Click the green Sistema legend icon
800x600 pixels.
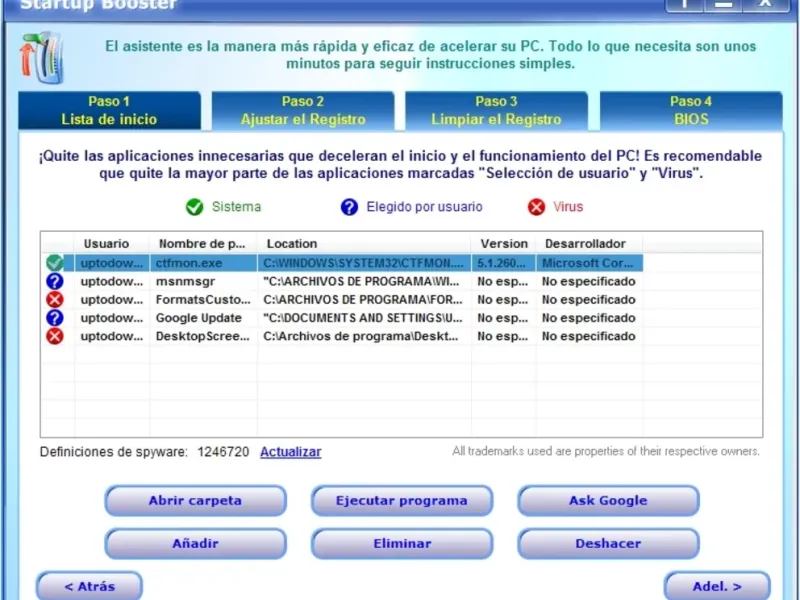point(194,207)
